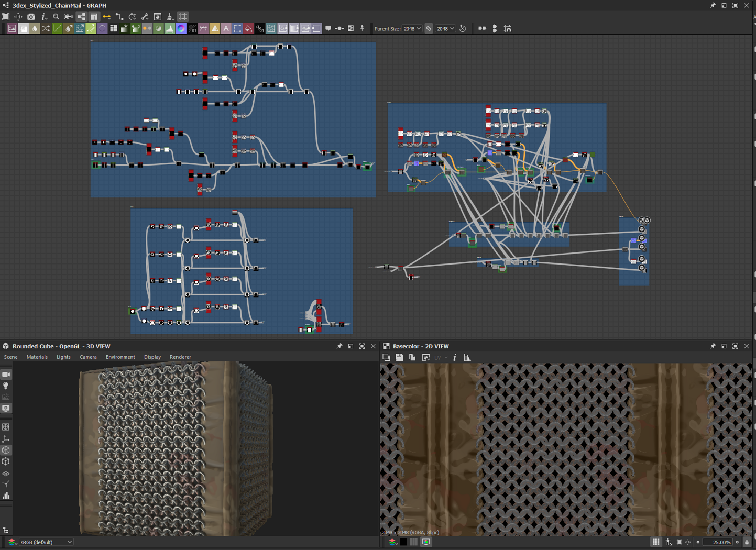Toggle the histogram in 2D View
The image size is (756, 550).
[467, 358]
